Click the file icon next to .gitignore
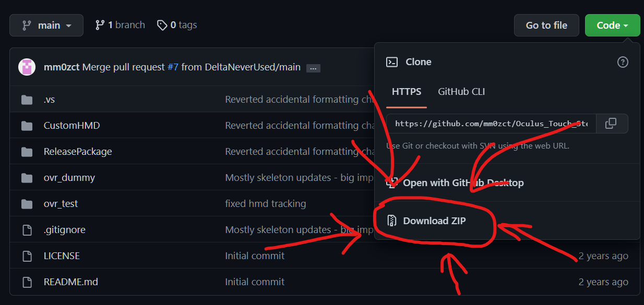 coord(27,229)
